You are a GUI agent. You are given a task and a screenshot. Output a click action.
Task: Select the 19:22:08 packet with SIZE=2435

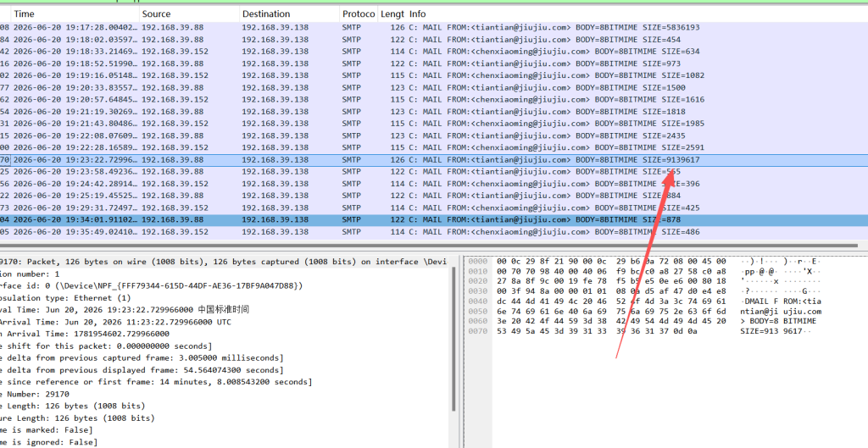click(434, 136)
